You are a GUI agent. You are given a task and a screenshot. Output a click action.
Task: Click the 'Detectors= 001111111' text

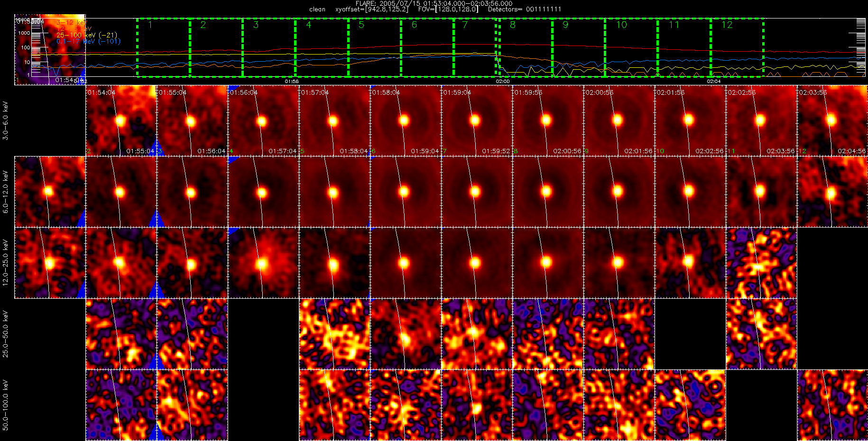[525, 9]
